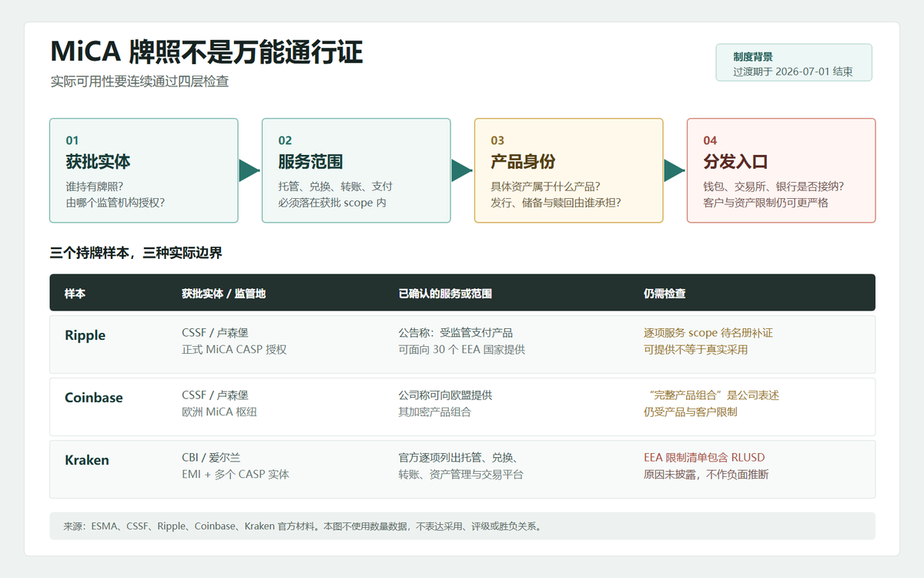This screenshot has height=578, width=924.
Task: Click the step number '03'
Action: (497, 140)
